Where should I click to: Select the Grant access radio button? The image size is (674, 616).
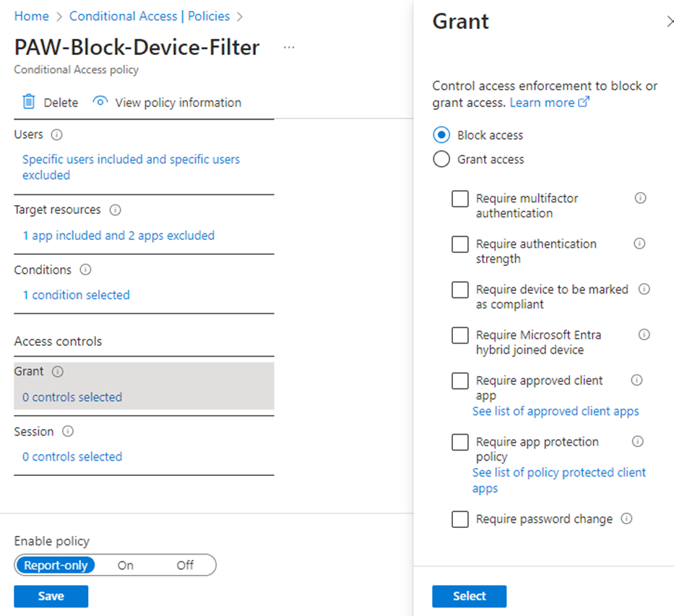[x=441, y=159]
